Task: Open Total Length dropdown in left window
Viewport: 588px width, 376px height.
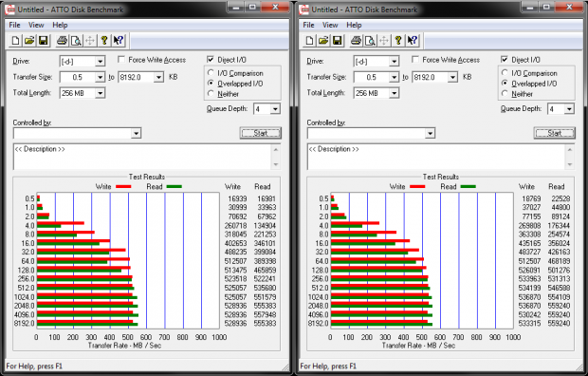Action: [100, 93]
